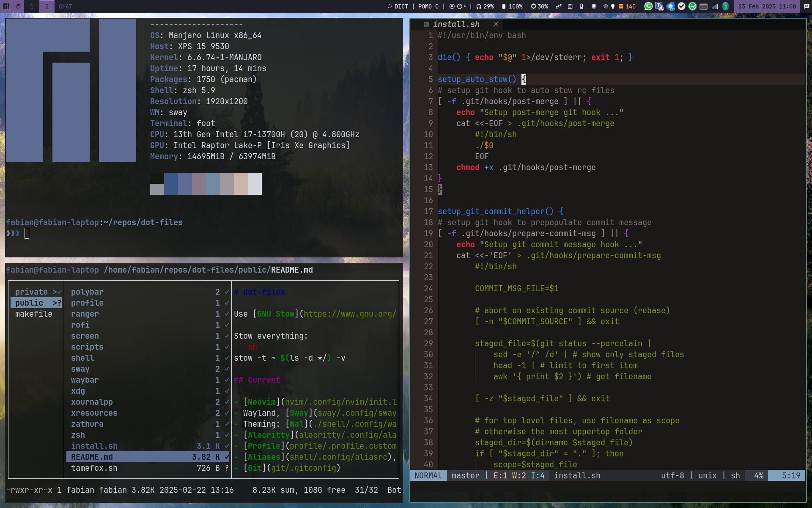Screen dimensions: 812x508
Task: Click the window-switcher icon in waybar
Action: tap(18, 6)
